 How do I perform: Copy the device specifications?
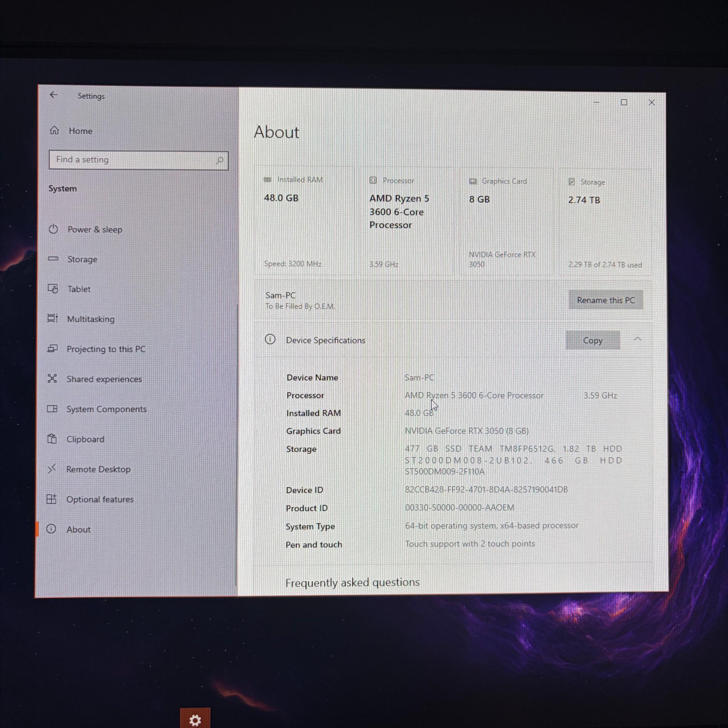pyautogui.click(x=593, y=341)
